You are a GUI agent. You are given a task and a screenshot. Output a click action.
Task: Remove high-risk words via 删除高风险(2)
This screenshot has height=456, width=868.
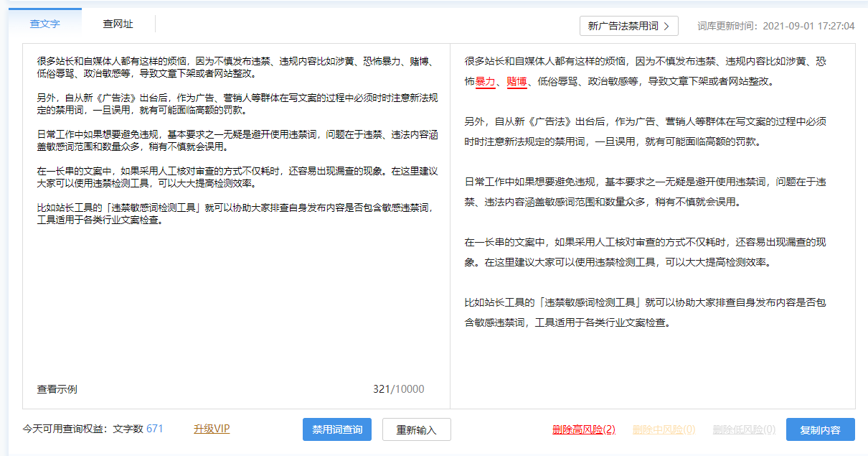pos(583,429)
